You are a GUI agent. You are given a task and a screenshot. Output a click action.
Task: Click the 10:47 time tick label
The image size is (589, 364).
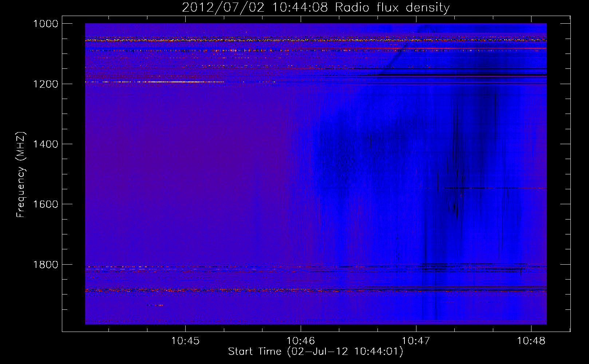(416, 341)
